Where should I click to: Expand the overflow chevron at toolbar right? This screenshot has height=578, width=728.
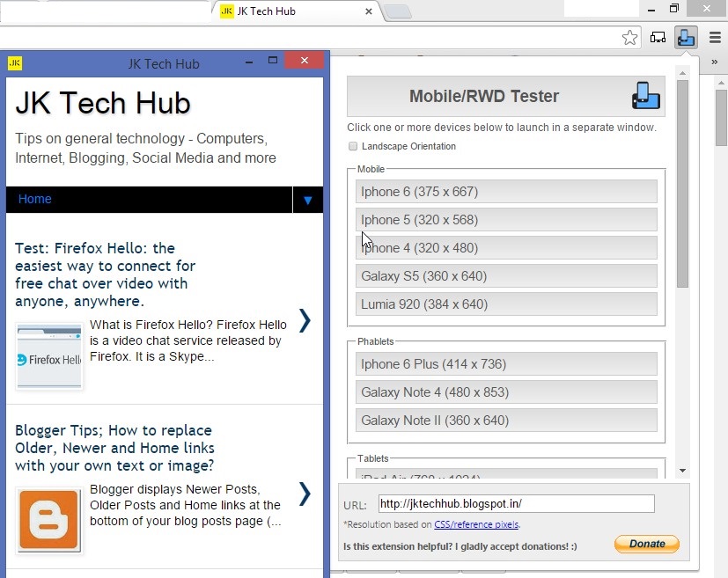click(715, 62)
